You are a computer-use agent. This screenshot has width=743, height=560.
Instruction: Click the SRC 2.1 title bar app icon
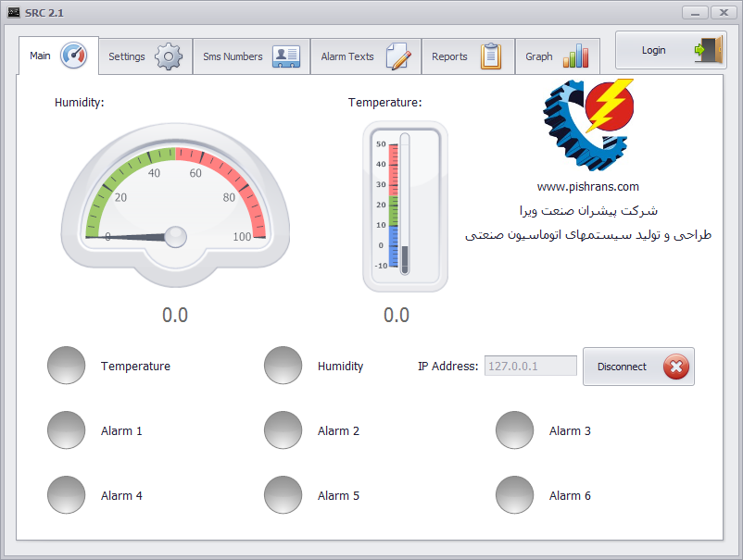(14, 12)
